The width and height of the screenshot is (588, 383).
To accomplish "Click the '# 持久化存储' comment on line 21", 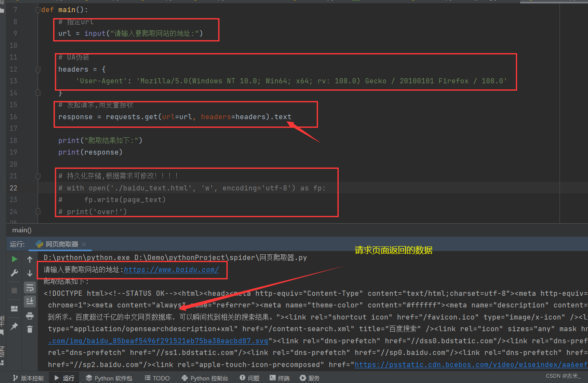I will point(119,176).
